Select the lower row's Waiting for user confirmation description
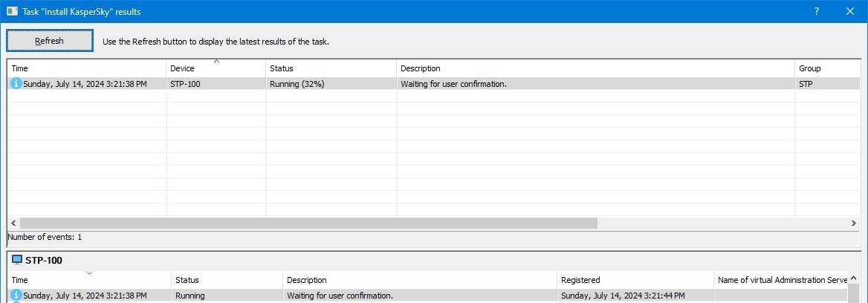 [x=340, y=296]
